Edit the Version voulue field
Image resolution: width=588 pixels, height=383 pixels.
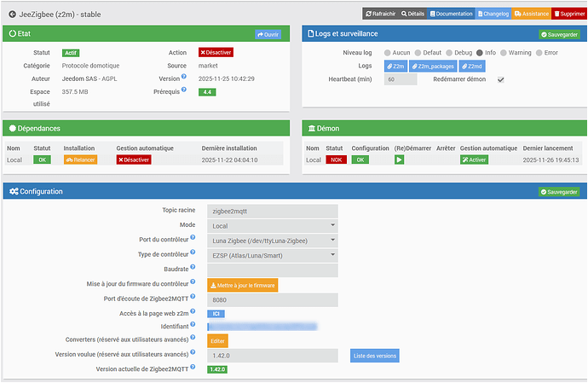pos(273,356)
